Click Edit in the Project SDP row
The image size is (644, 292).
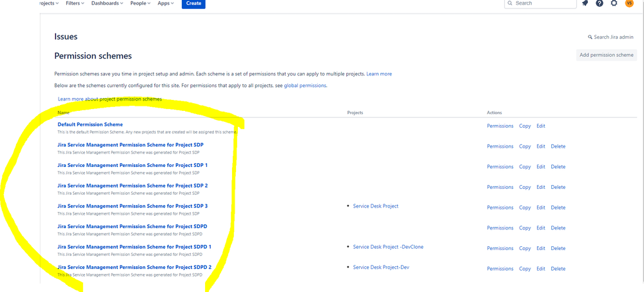tap(541, 146)
